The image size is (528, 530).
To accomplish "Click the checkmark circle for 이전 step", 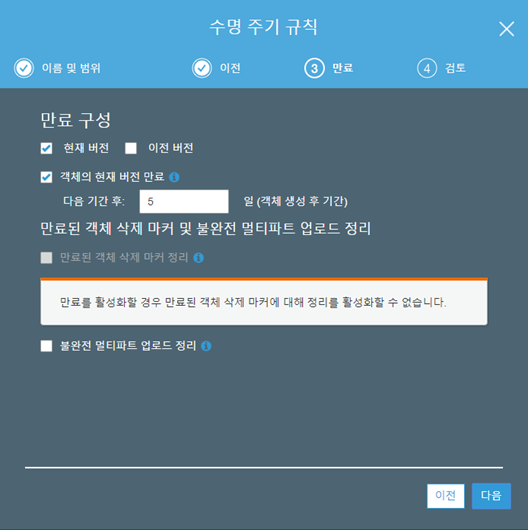I will pyautogui.click(x=202, y=68).
